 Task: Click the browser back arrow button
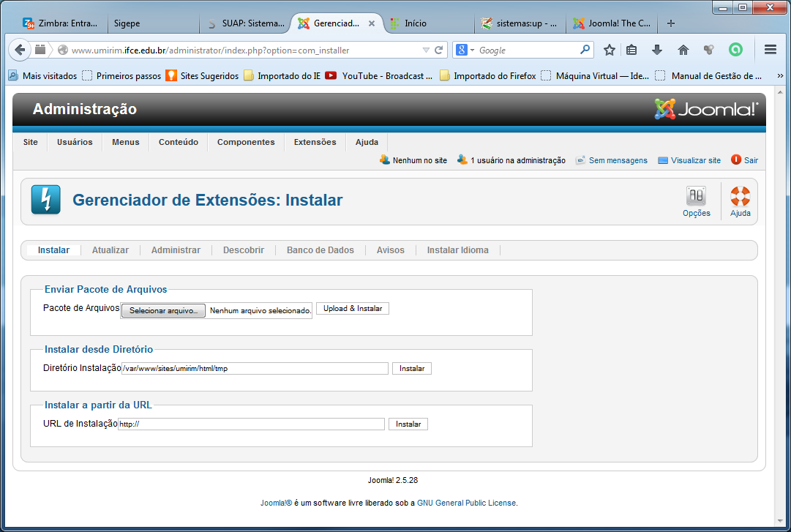(20, 50)
